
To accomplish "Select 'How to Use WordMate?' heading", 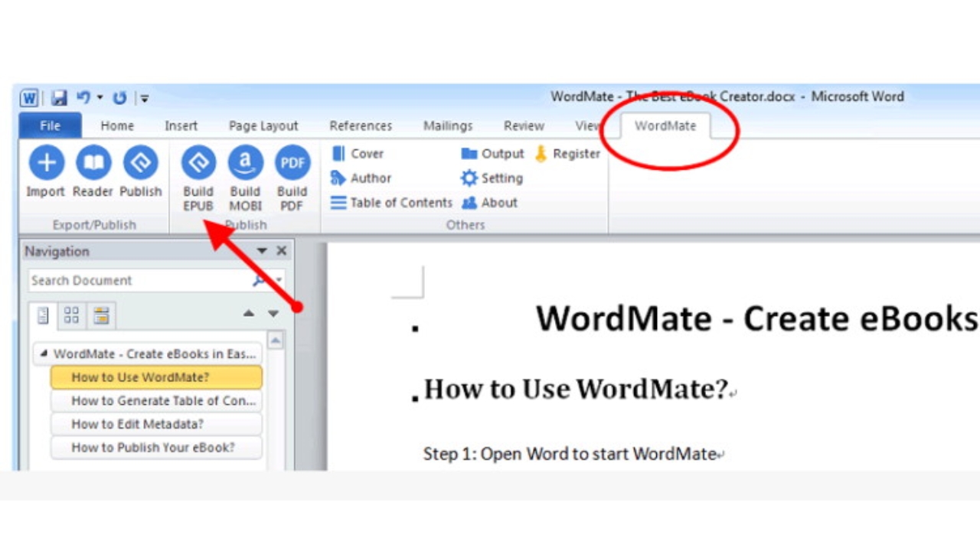I will [x=156, y=377].
